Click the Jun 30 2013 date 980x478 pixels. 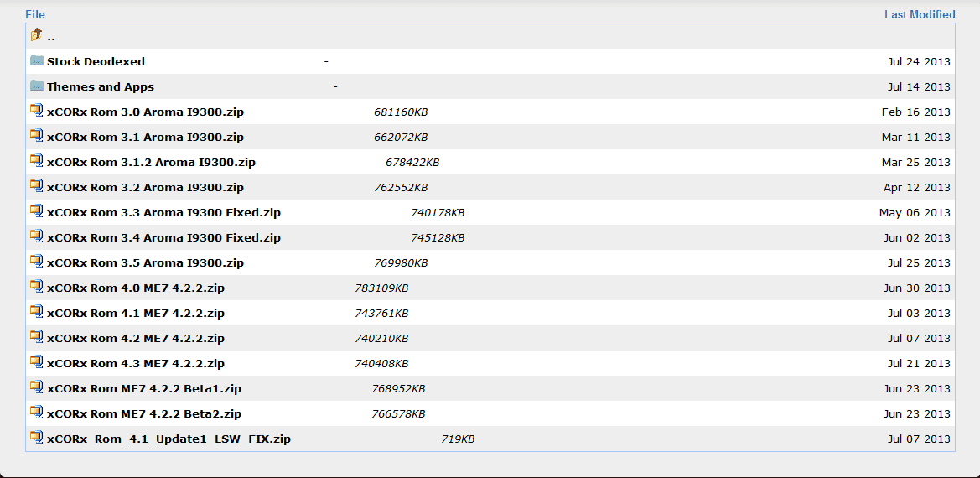click(x=917, y=288)
